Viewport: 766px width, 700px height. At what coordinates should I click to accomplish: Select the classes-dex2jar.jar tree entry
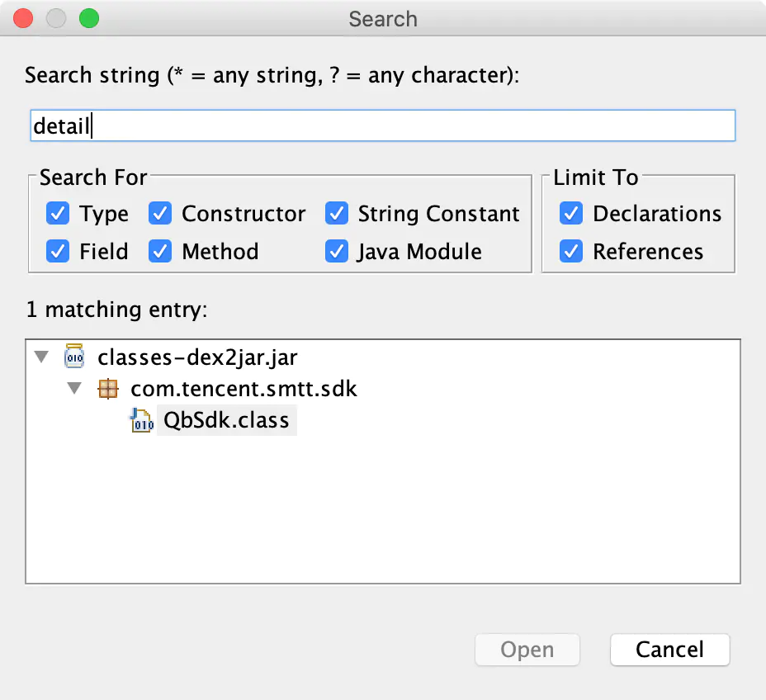point(197,357)
